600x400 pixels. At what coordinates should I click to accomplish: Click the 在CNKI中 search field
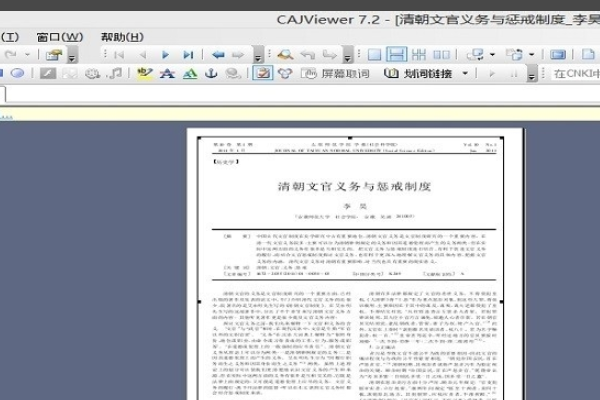pyautogui.click(x=575, y=73)
